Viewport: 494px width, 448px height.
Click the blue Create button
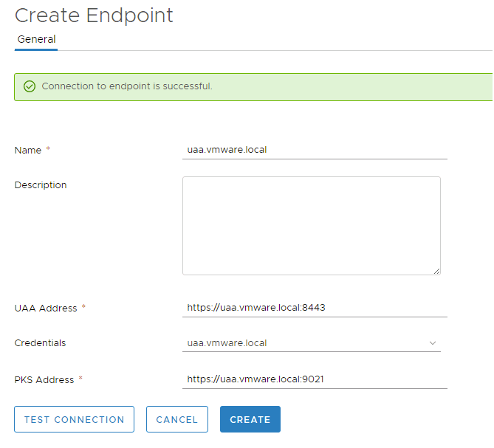[250, 419]
